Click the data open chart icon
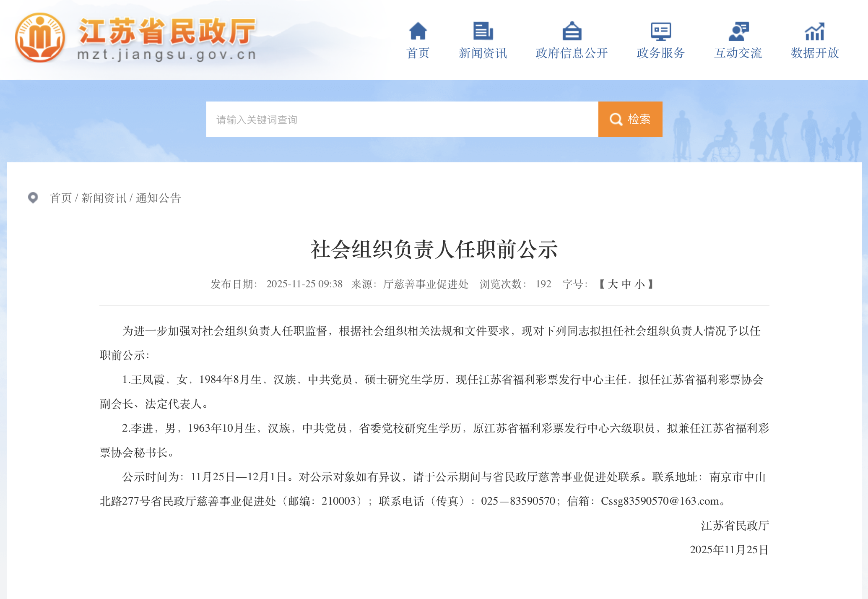This screenshot has width=868, height=599. click(x=815, y=31)
